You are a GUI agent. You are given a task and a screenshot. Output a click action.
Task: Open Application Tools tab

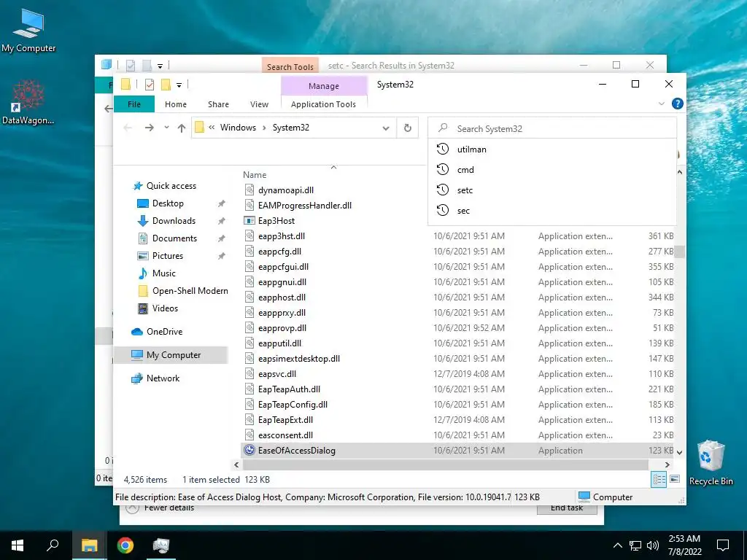pos(323,104)
